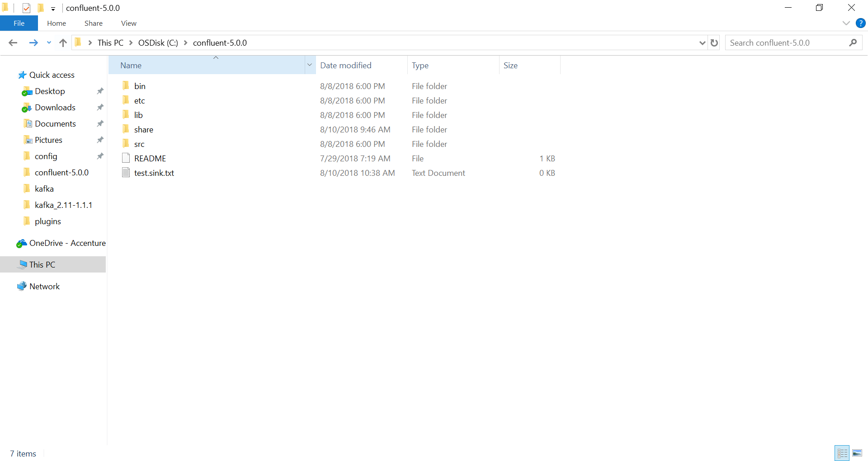Click the Properties quick access toolbar icon
This screenshot has width=868, height=461.
[26, 8]
